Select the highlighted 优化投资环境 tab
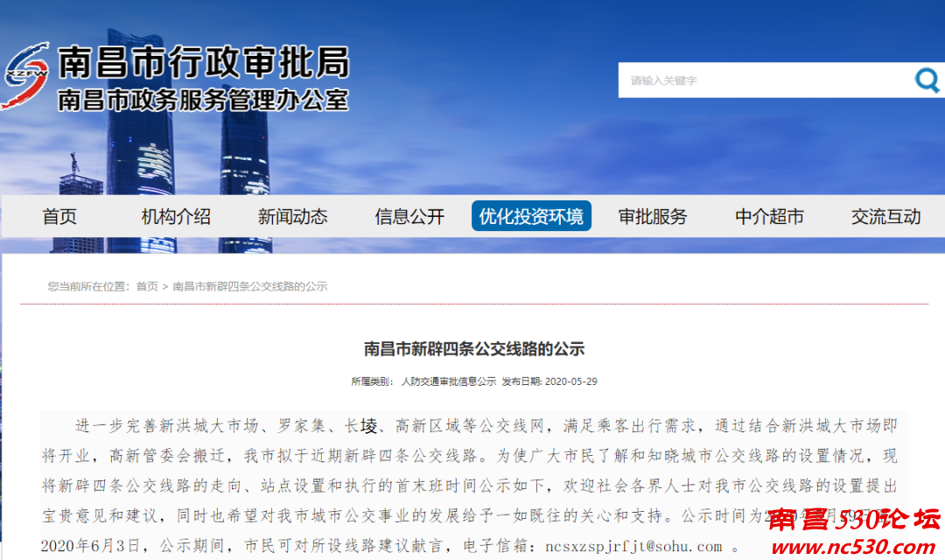 [x=531, y=214]
